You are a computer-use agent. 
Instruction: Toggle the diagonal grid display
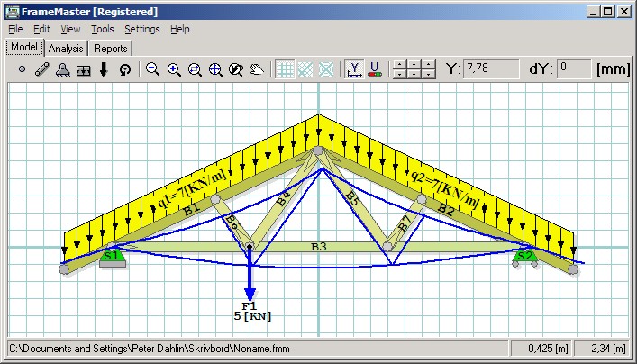click(305, 69)
